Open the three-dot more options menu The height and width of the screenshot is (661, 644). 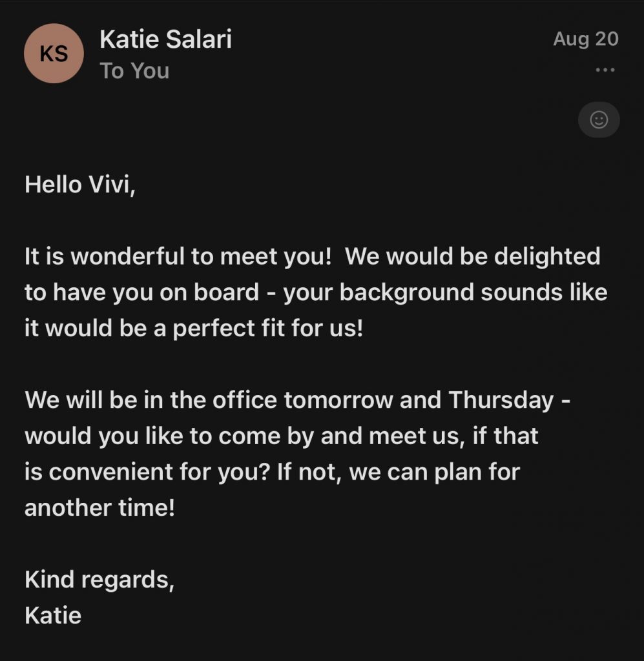[605, 70]
